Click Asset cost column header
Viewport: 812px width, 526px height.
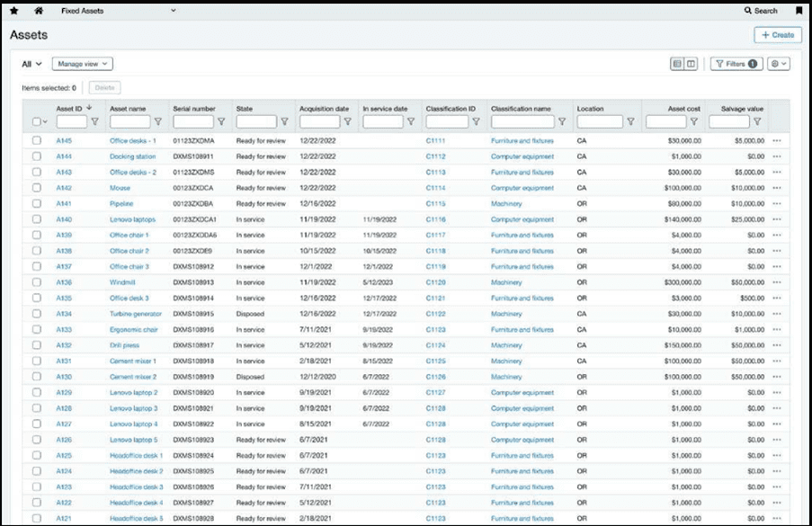coord(684,109)
